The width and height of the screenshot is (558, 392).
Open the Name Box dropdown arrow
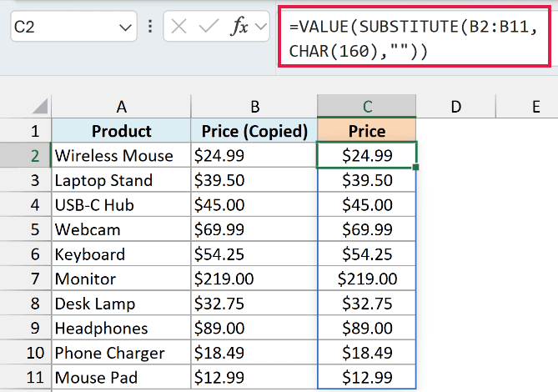pyautogui.click(x=125, y=28)
